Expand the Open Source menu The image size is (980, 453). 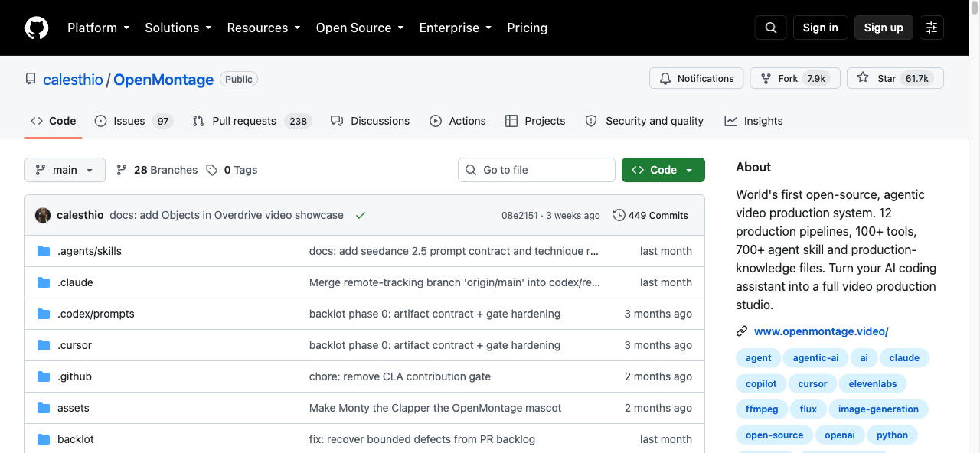pyautogui.click(x=359, y=28)
